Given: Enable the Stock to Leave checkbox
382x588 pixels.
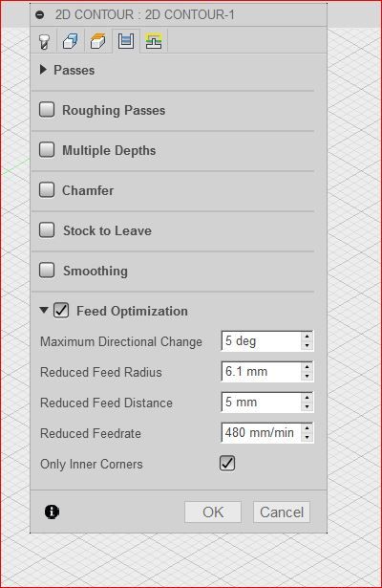Looking at the screenshot, I should point(47,230).
